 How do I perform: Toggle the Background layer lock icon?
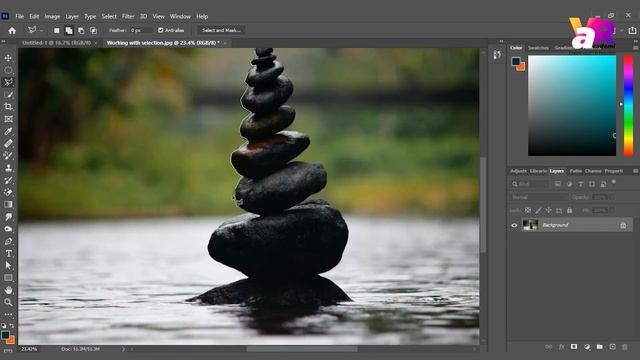[x=623, y=225]
